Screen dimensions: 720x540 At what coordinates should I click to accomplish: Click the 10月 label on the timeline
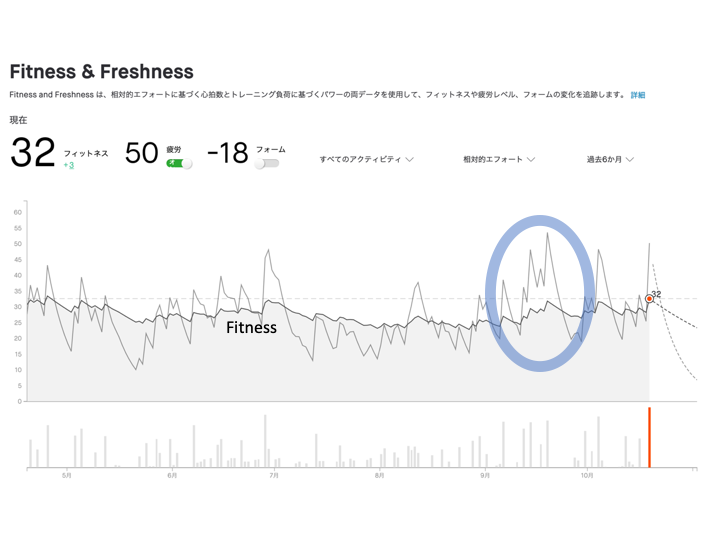(x=587, y=475)
